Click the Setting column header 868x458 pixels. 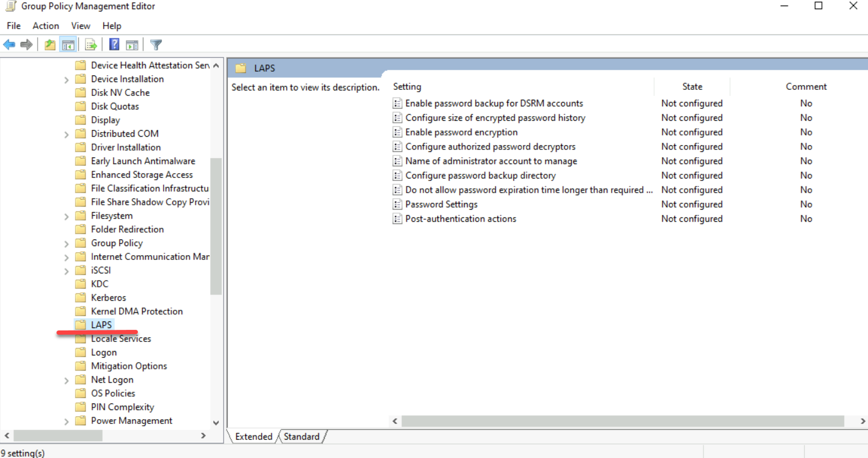(x=407, y=86)
